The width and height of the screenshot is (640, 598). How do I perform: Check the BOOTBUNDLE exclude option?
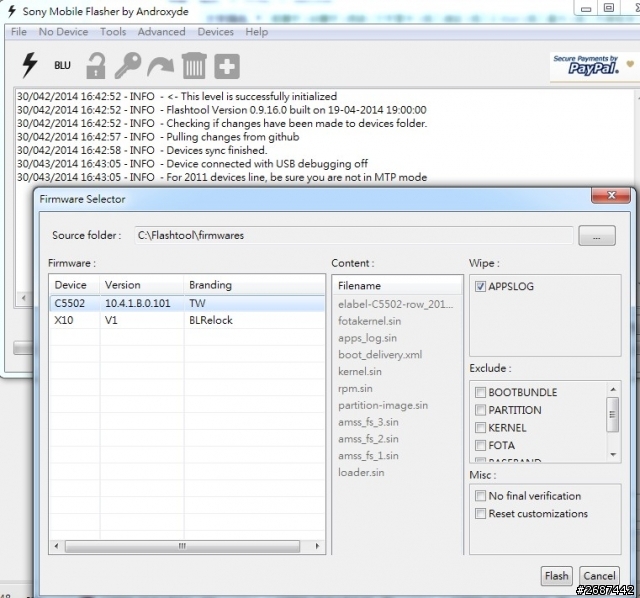[x=481, y=392]
